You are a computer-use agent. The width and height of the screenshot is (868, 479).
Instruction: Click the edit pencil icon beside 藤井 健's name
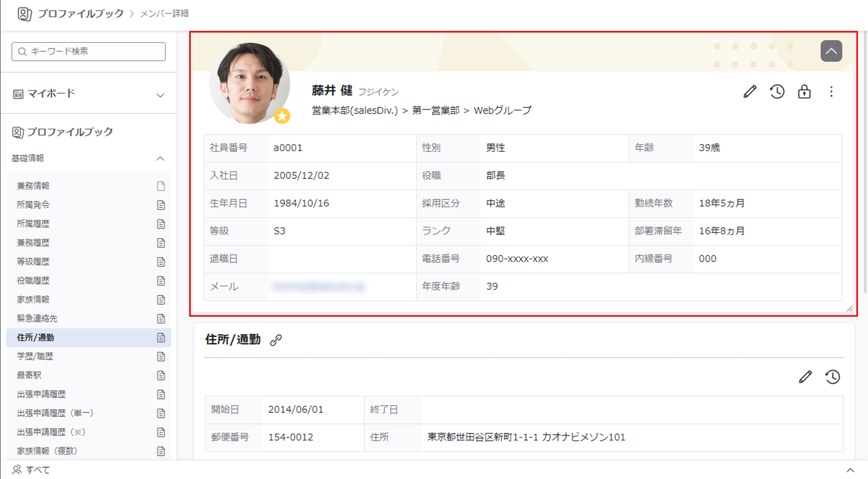(x=750, y=92)
